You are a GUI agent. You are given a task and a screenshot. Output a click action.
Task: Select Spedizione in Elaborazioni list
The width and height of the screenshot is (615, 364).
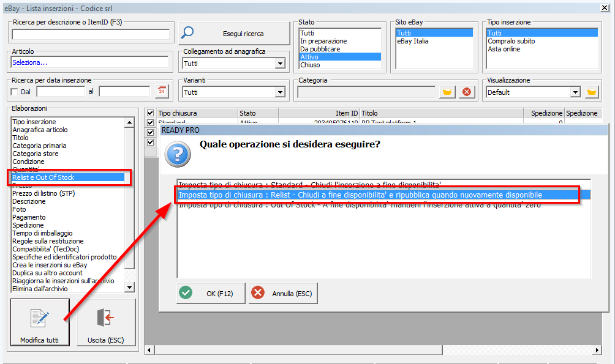[28, 225]
